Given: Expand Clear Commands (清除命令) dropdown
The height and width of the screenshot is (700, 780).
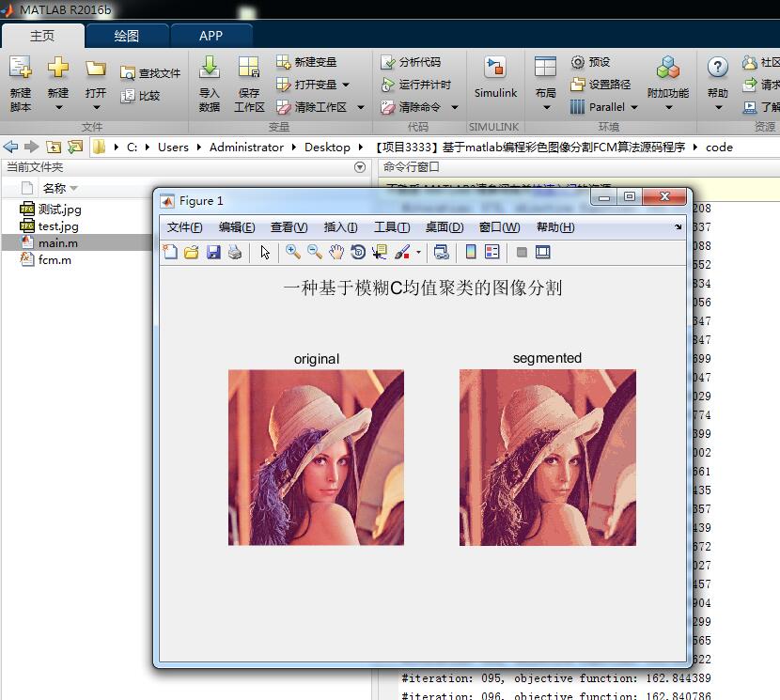Looking at the screenshot, I should (x=455, y=107).
